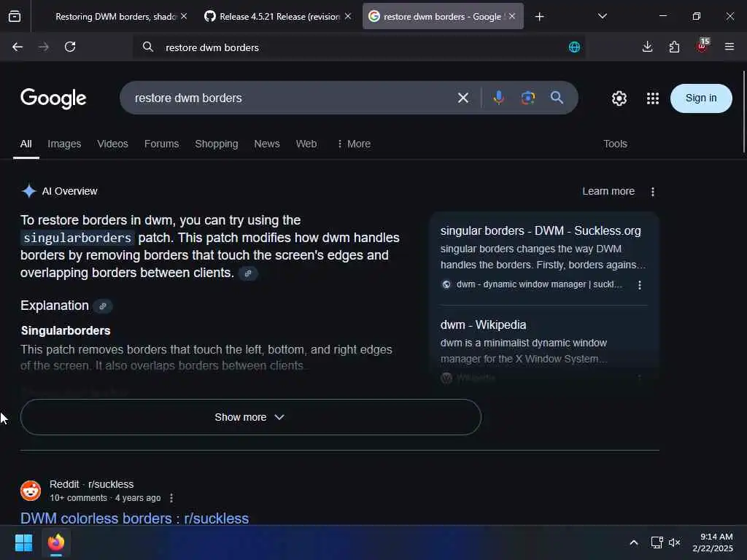Open options menu for Reddit result

171,498
